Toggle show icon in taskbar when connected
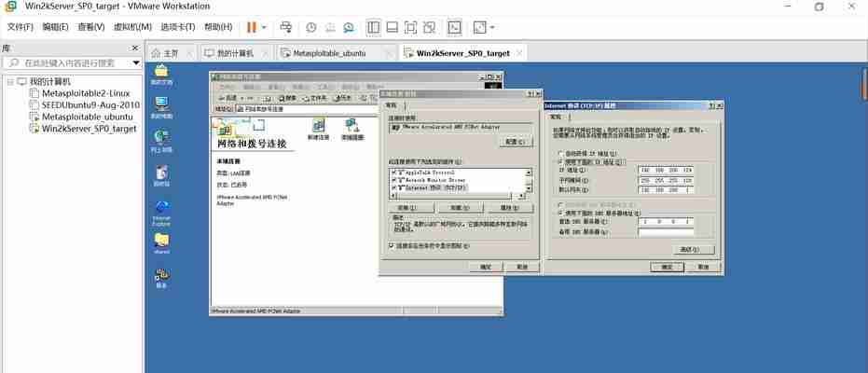 click(x=392, y=245)
